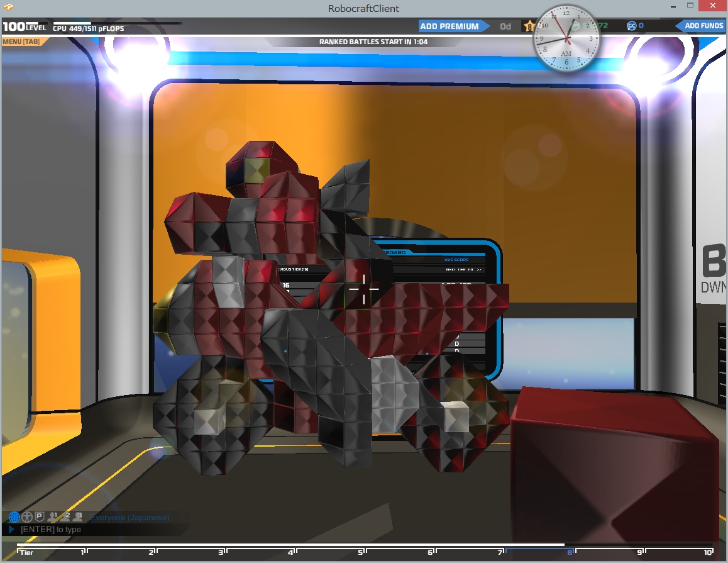Click the Everyone (Japanese) channel label

pos(130,518)
